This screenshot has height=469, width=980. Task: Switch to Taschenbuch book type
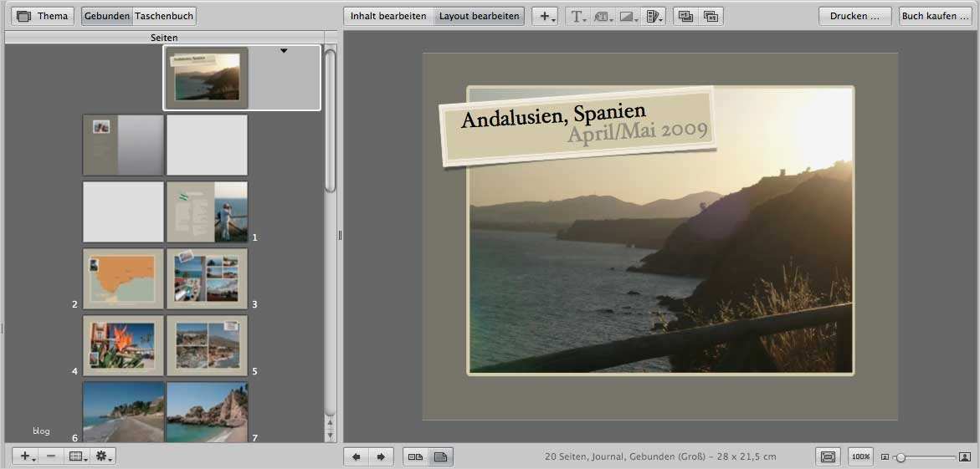tap(164, 16)
